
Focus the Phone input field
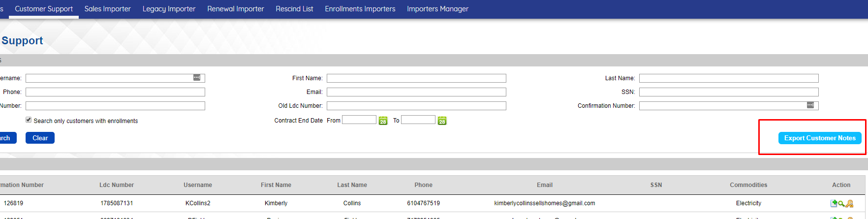(115, 92)
